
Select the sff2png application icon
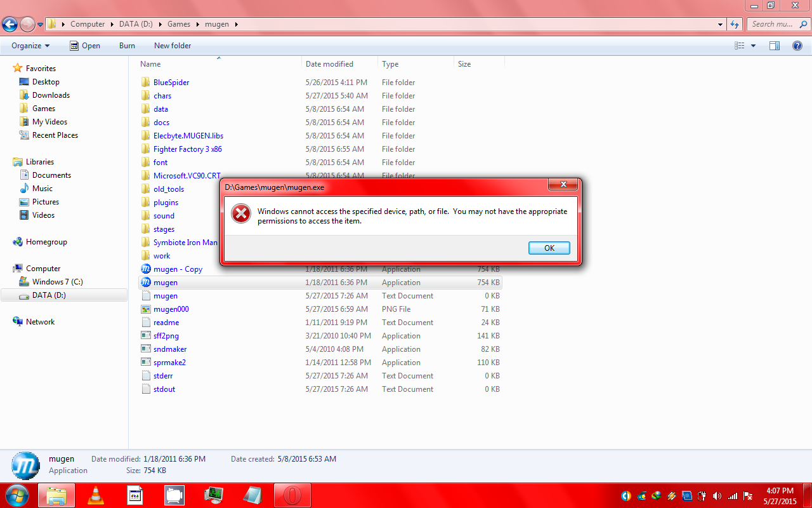coord(146,336)
